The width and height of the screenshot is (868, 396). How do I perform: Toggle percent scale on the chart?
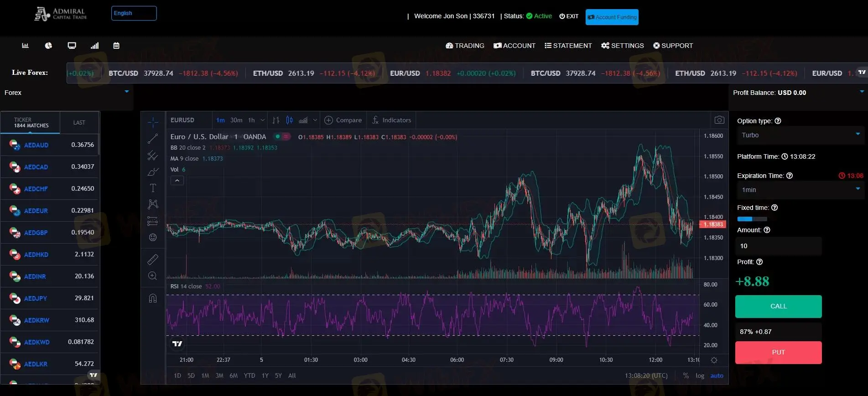[686, 375]
